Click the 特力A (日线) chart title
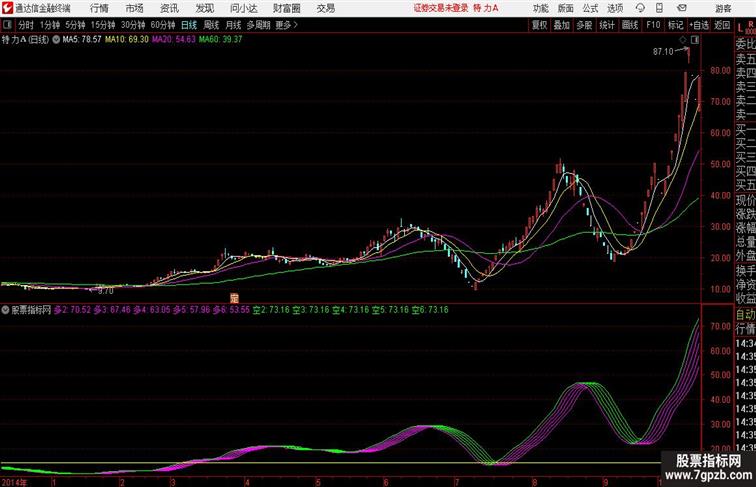The width and height of the screenshot is (756, 487). [25, 40]
